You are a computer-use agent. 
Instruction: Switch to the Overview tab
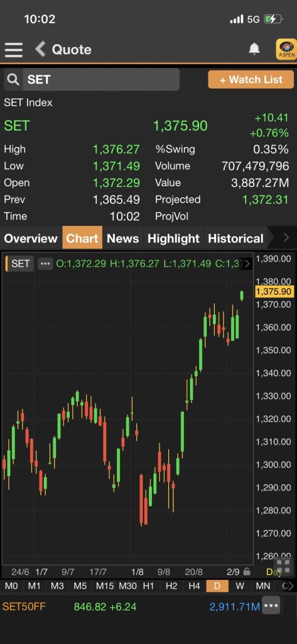click(x=31, y=238)
